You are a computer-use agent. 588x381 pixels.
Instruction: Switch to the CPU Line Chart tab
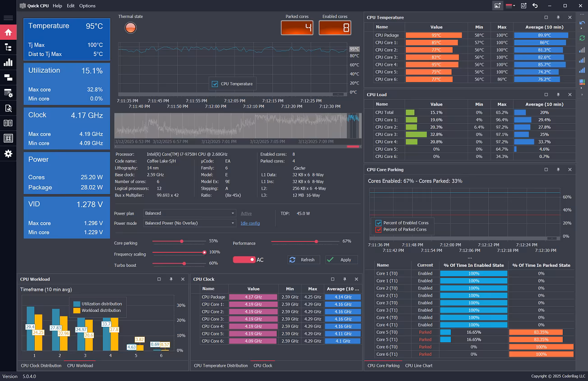[418, 366]
